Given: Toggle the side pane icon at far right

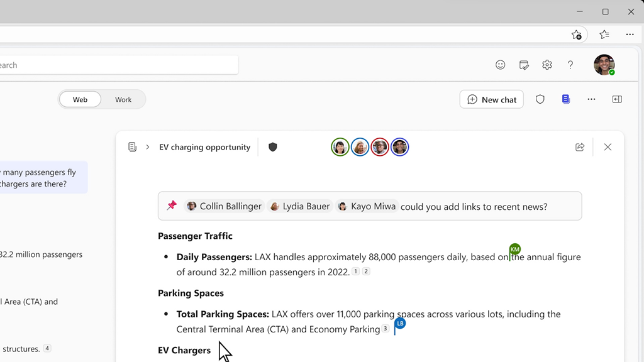Looking at the screenshot, I should point(618,99).
